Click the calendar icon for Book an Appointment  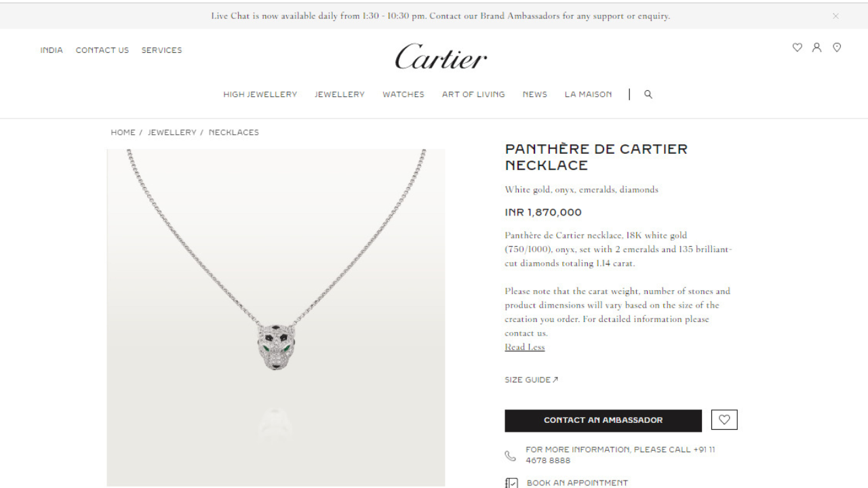[x=512, y=483]
